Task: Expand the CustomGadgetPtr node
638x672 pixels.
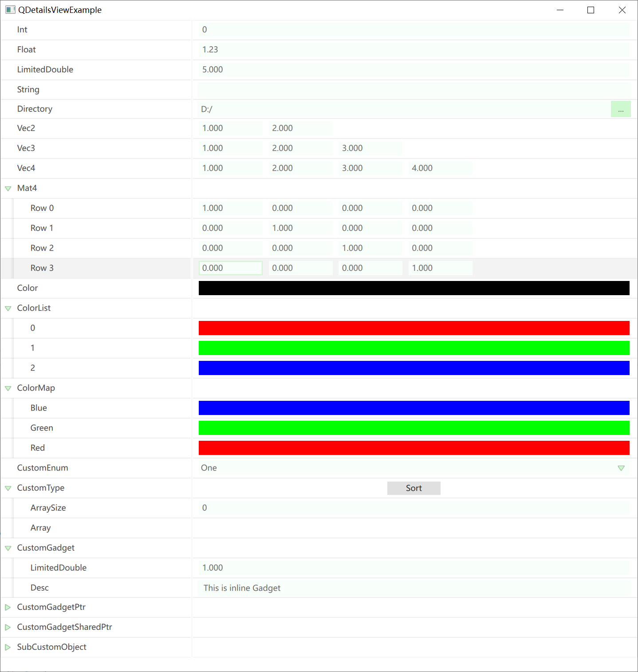Action: pyautogui.click(x=8, y=607)
